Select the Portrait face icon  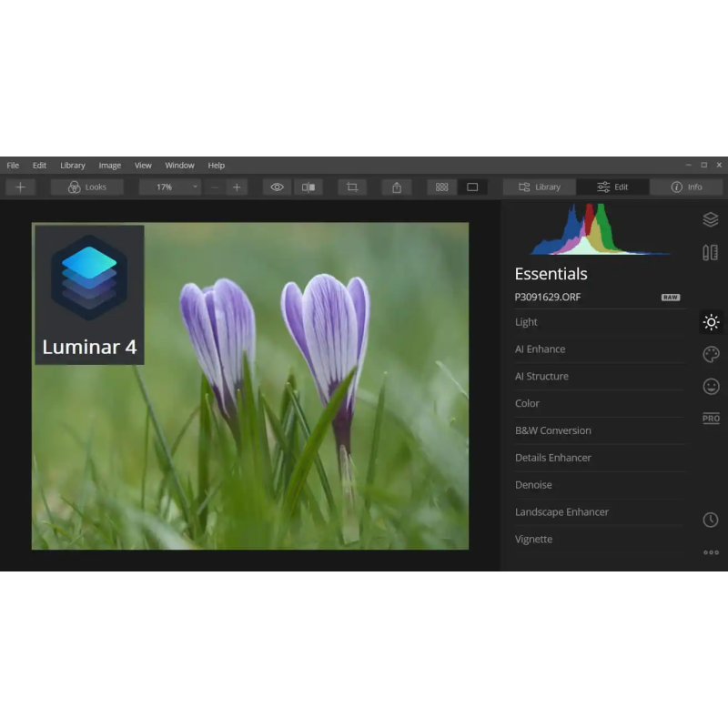coord(711,386)
